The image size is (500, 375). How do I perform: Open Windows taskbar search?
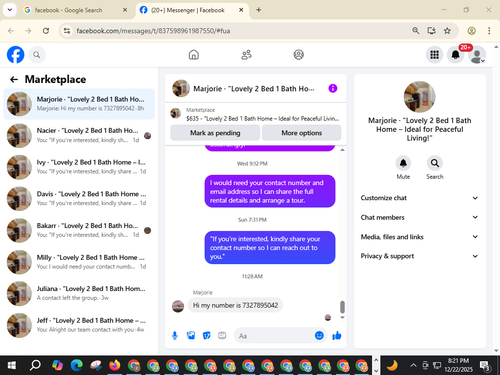click(x=35, y=365)
